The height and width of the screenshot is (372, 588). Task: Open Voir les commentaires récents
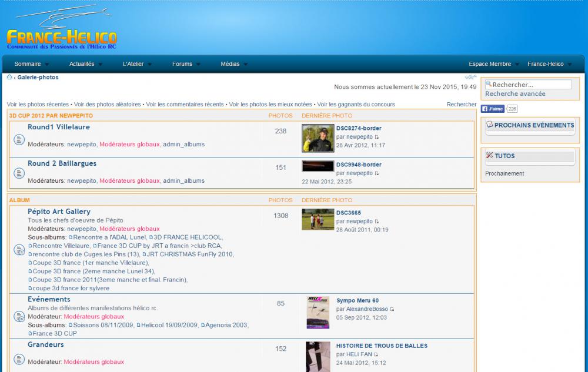click(185, 105)
